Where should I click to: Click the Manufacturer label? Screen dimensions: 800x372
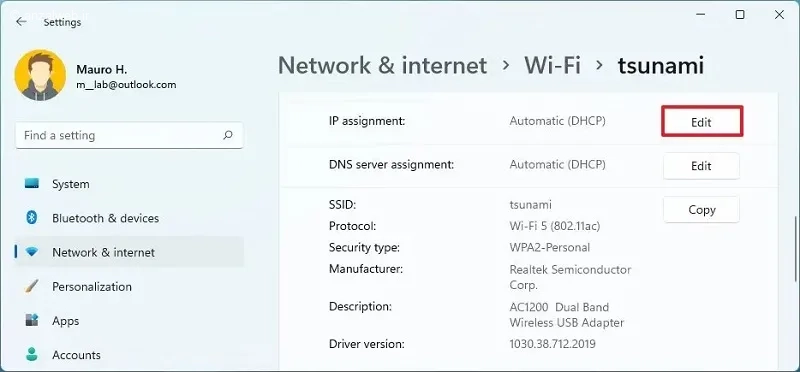pyautogui.click(x=366, y=268)
